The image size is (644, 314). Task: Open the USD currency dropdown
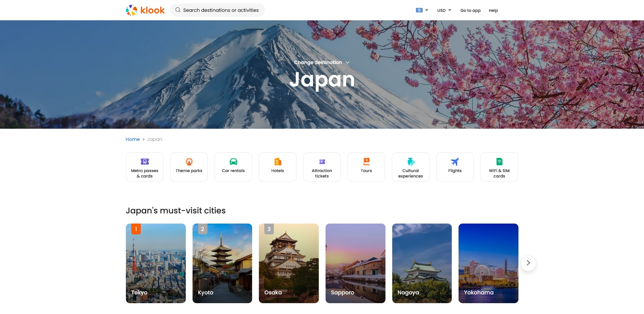[444, 10]
